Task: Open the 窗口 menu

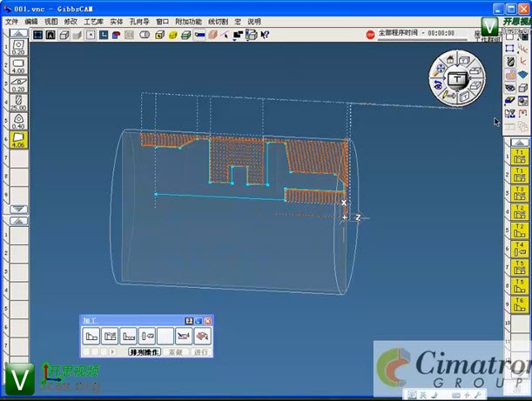Action: [x=162, y=22]
